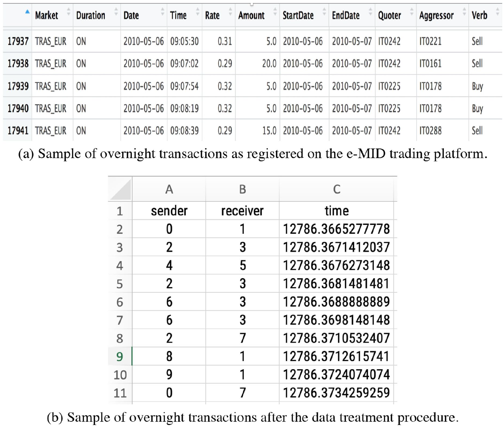Select spreadsheet column C header
504x428 pixels.
[336, 189]
